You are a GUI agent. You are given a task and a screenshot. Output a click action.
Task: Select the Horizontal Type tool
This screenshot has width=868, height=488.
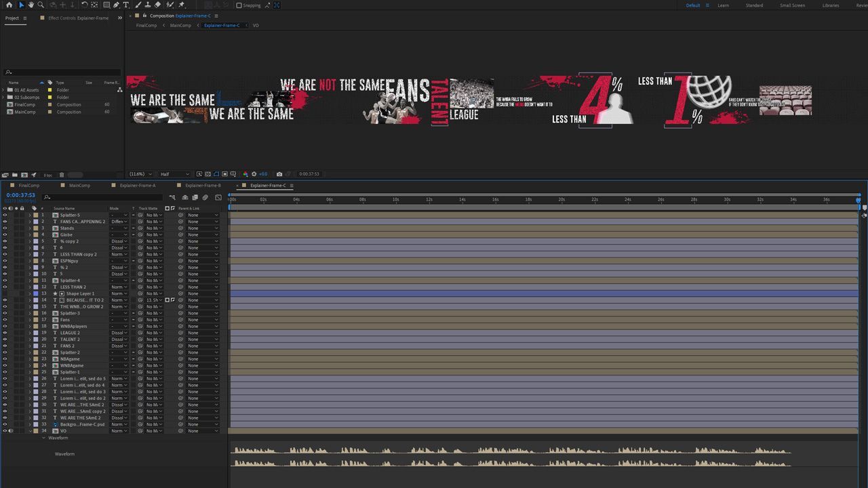[x=125, y=5]
